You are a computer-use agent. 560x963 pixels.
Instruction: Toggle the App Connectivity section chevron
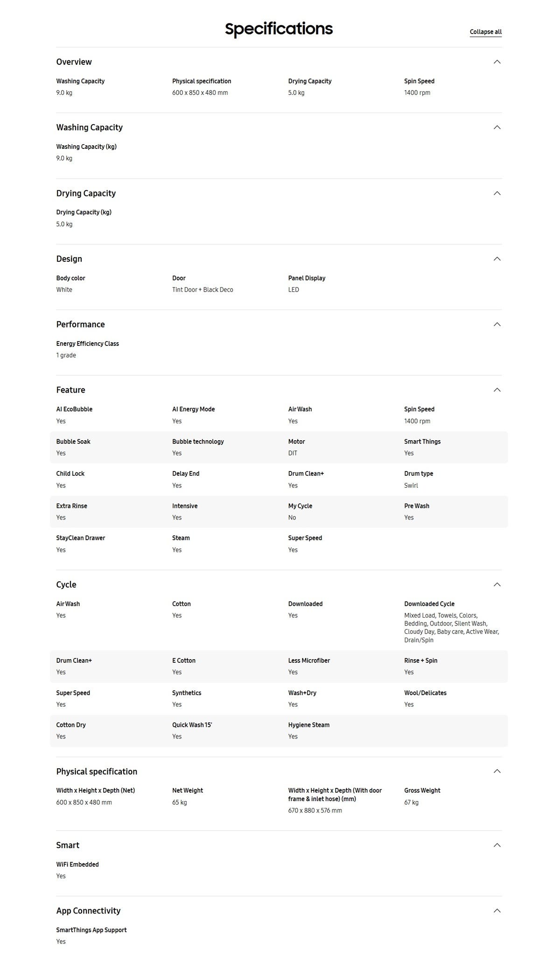pyautogui.click(x=497, y=911)
